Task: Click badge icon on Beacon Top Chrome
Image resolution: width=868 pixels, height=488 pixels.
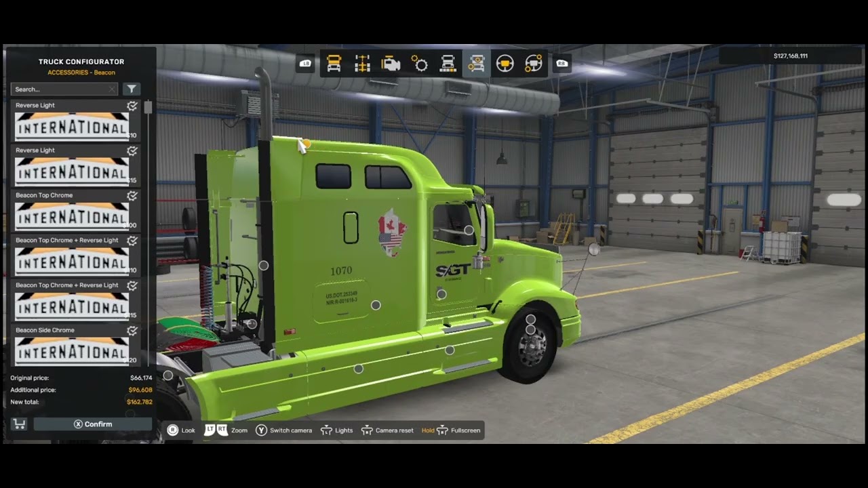Action: [132, 196]
